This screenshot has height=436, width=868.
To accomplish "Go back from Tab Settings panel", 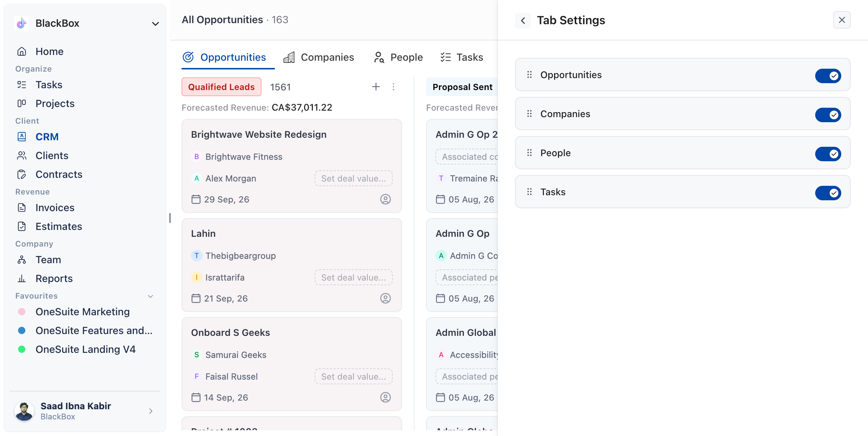I will click(523, 20).
